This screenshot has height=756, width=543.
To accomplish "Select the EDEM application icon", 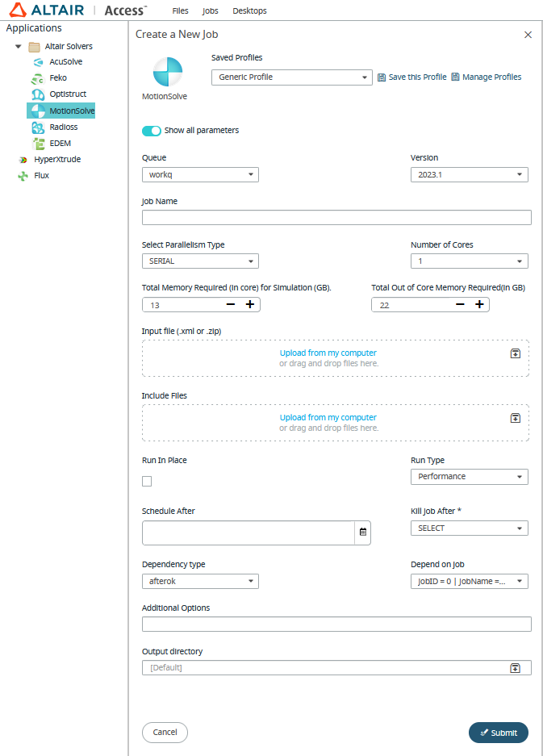I will [x=38, y=144].
